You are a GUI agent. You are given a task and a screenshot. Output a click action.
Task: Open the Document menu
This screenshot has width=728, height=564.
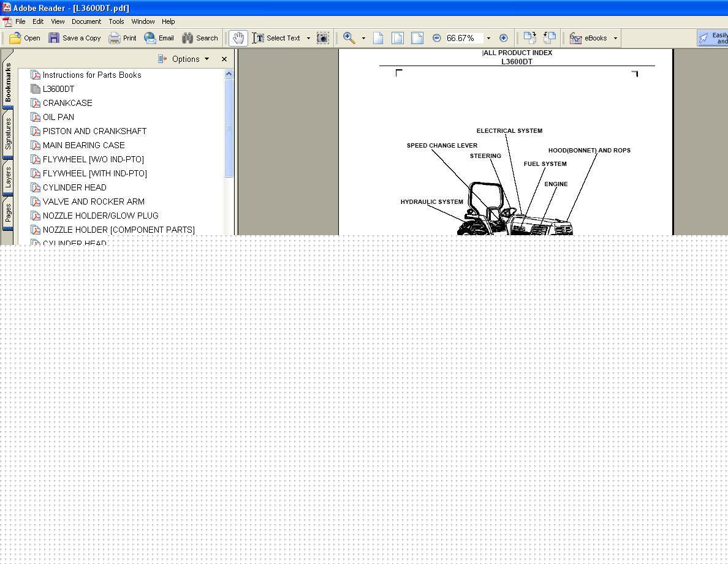click(86, 21)
